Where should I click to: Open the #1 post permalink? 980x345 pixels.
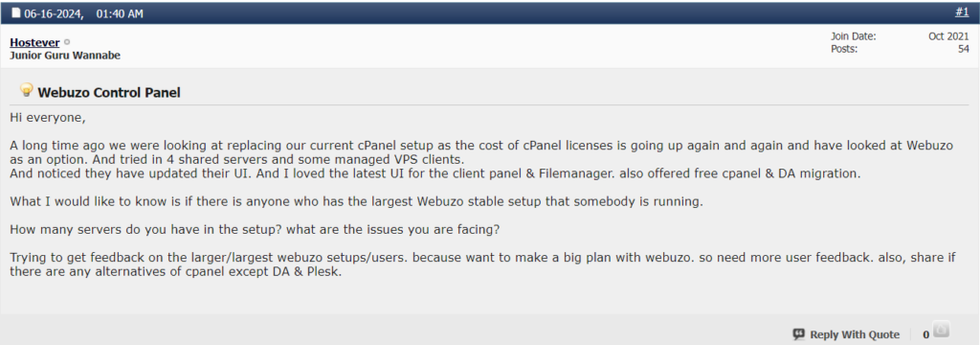[x=962, y=12]
